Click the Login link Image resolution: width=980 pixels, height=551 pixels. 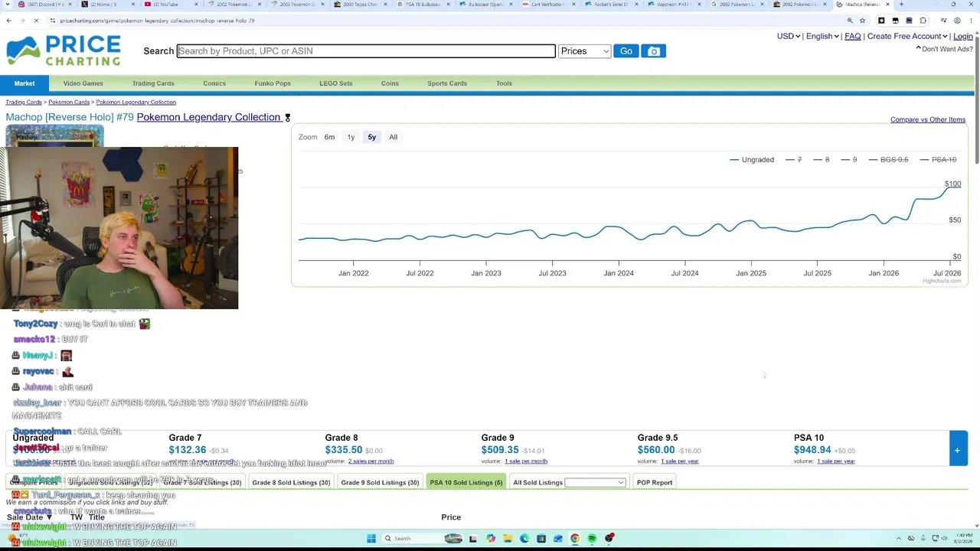click(x=963, y=36)
